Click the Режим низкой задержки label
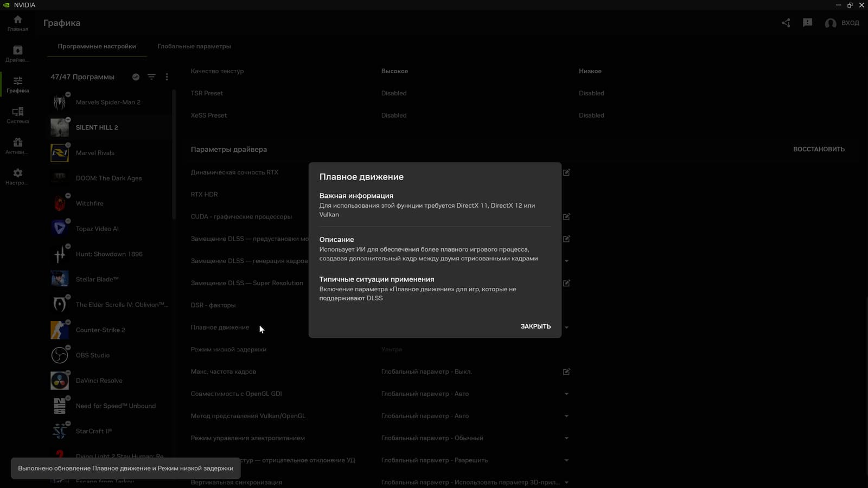 pyautogui.click(x=228, y=350)
